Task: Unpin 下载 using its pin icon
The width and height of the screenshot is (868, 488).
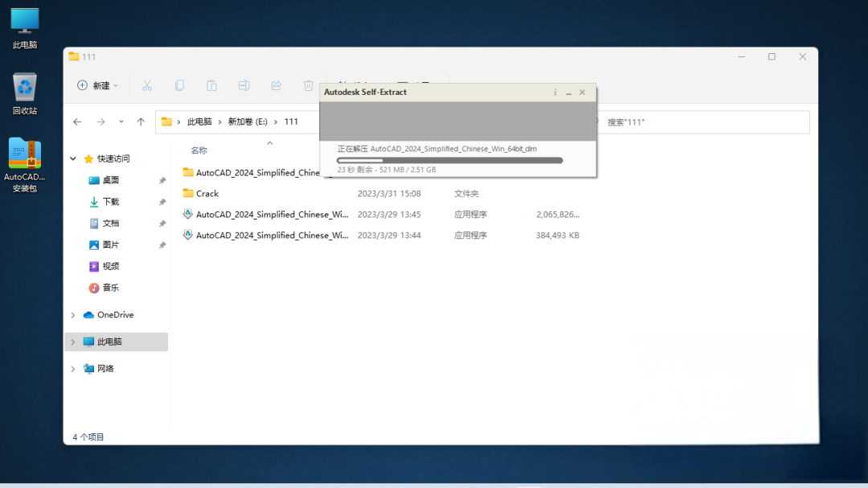Action: pyautogui.click(x=162, y=202)
